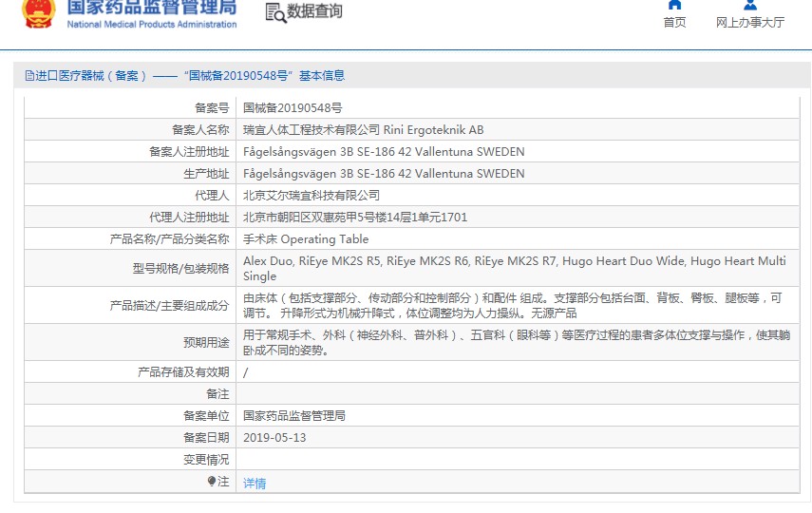Open 网上办事大厅 user icon

[x=750, y=5]
